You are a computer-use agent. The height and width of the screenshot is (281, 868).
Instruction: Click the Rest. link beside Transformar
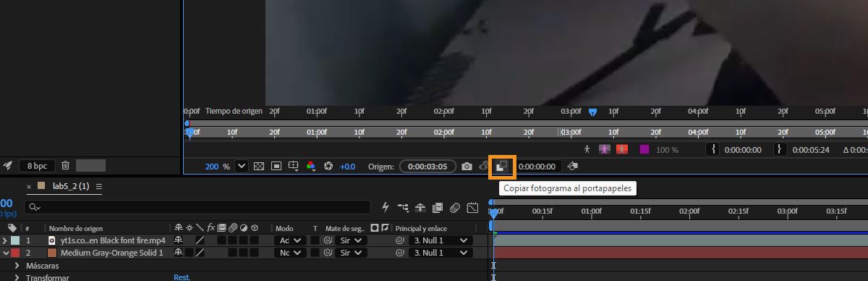click(x=182, y=277)
